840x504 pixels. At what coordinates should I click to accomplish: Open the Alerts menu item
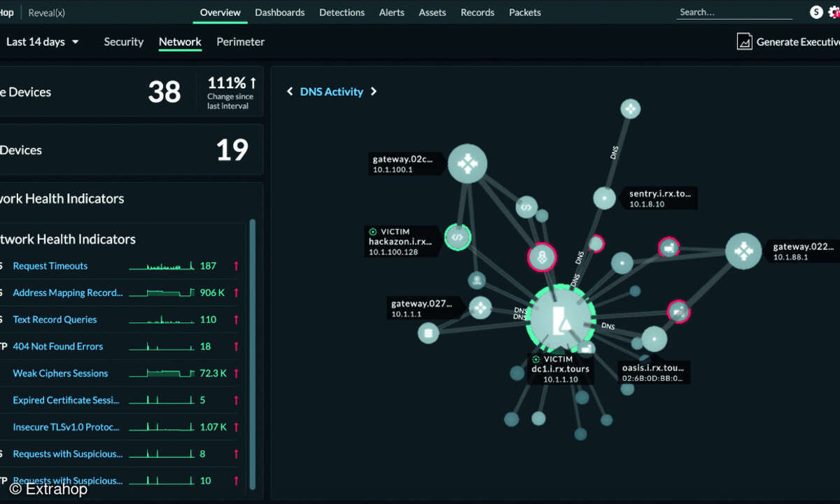click(x=392, y=12)
